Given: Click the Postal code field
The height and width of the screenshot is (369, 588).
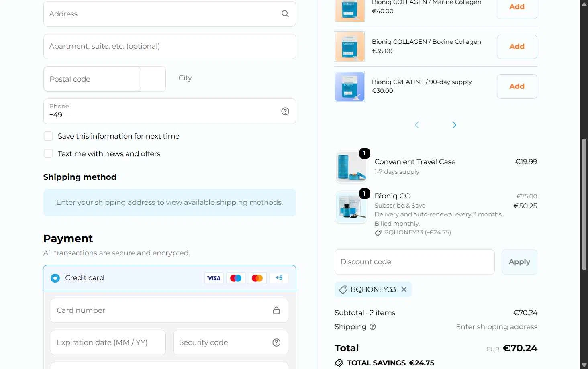Looking at the screenshot, I should point(92,79).
